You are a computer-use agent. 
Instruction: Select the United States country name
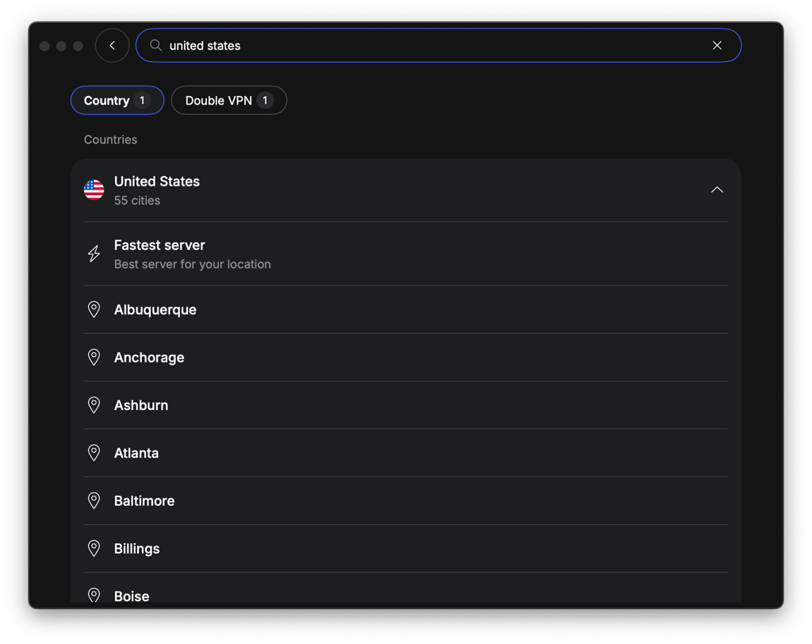click(x=157, y=182)
